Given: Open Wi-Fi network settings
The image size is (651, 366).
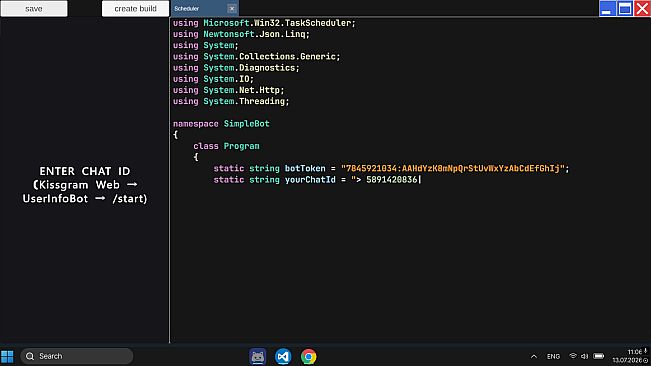Looking at the screenshot, I should 573,356.
